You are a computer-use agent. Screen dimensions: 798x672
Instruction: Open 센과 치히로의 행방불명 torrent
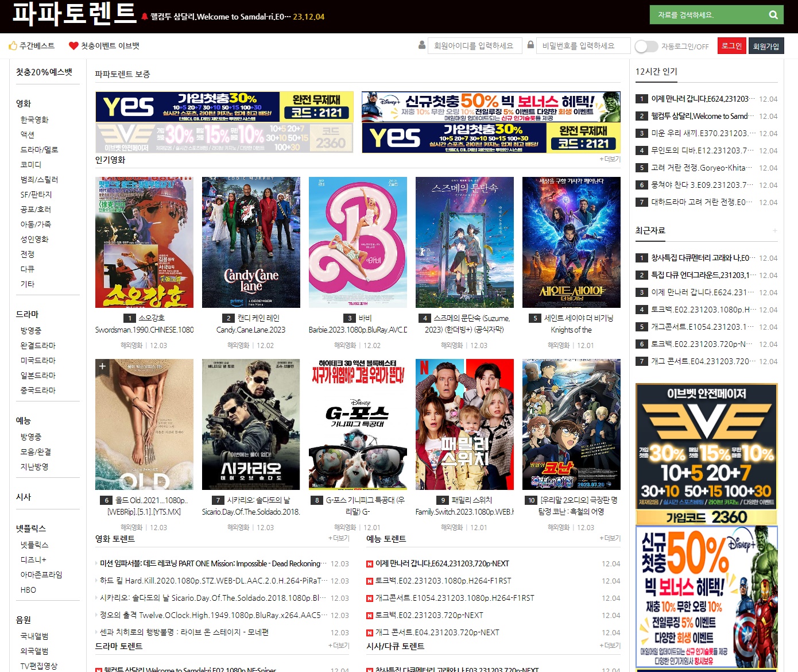[x=184, y=632]
